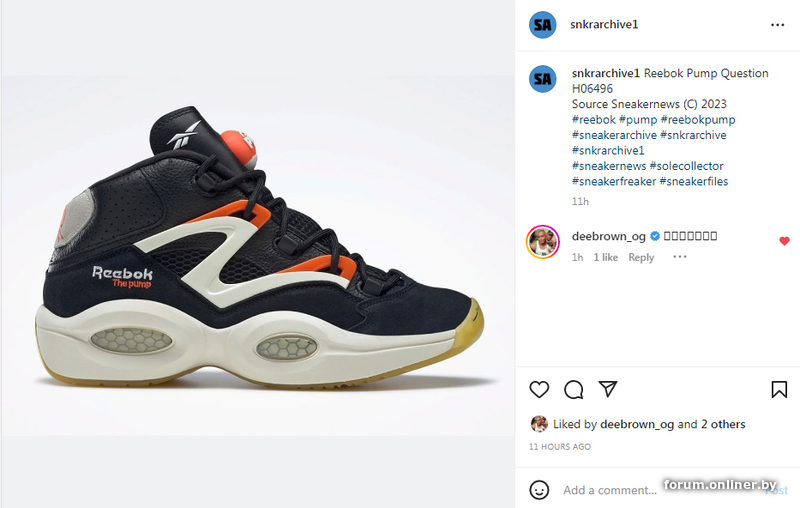The image size is (800, 508).
Task: Open the snkrarchive1 username in the header
Action: (x=604, y=24)
